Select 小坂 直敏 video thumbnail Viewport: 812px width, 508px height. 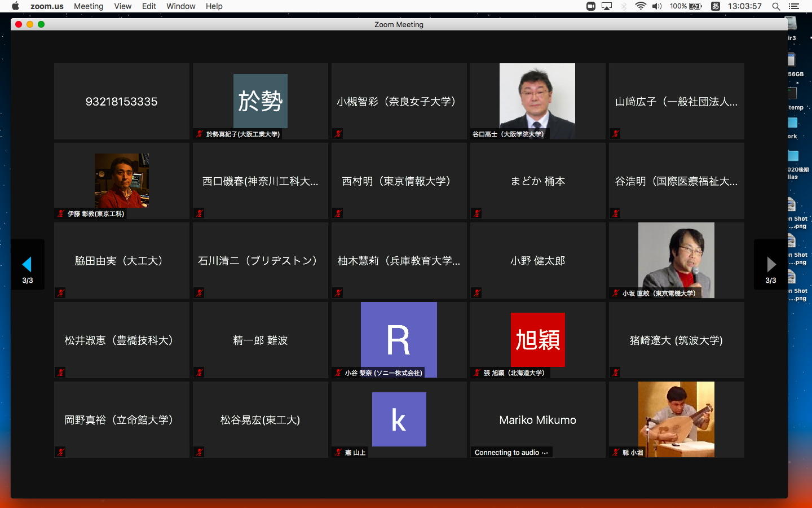676,260
